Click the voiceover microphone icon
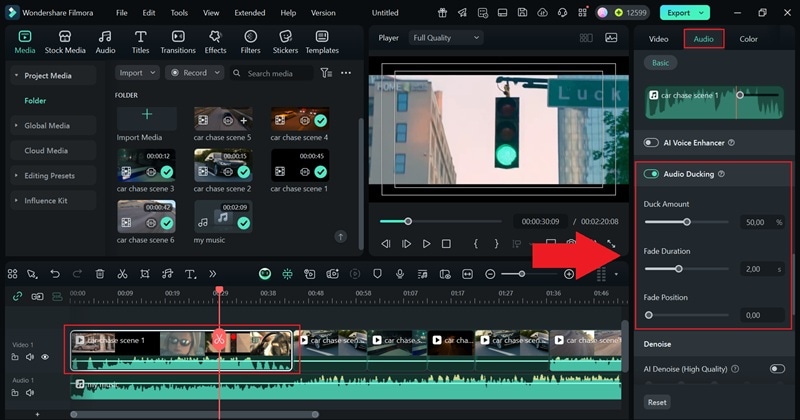 tap(400, 274)
